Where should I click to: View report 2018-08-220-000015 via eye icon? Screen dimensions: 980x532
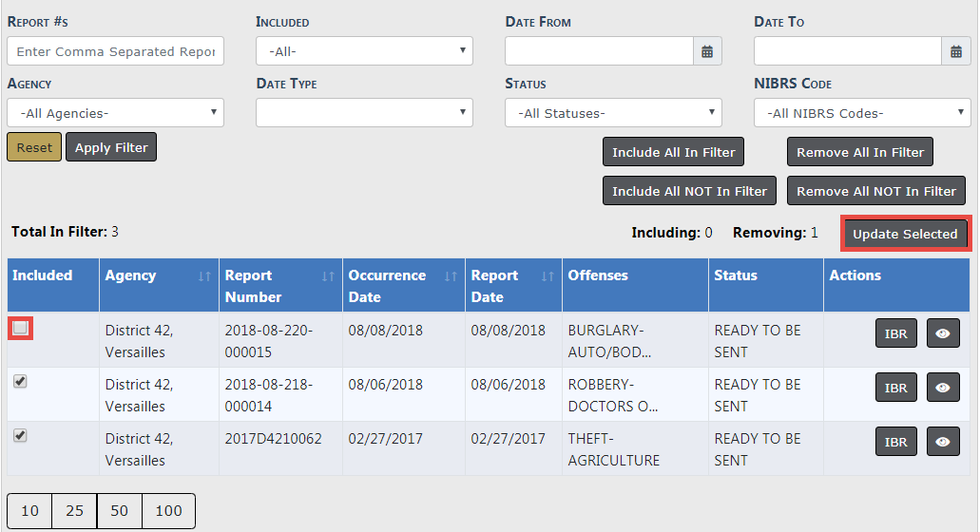pyautogui.click(x=943, y=333)
